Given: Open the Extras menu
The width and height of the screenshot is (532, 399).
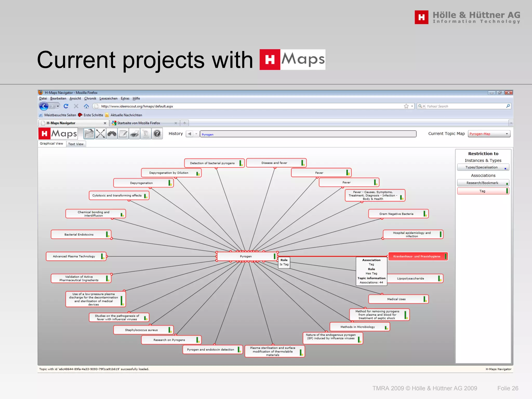Looking at the screenshot, I should click(x=125, y=98).
